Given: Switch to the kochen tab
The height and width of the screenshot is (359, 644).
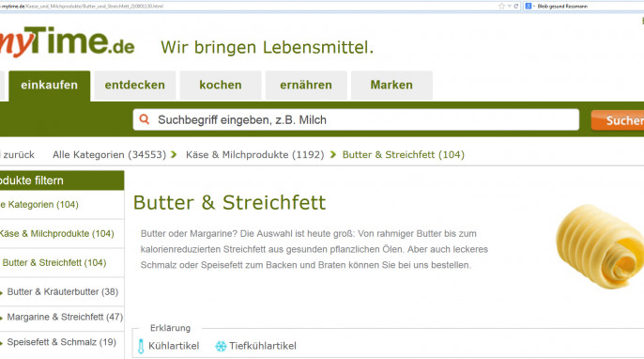Looking at the screenshot, I should [221, 86].
